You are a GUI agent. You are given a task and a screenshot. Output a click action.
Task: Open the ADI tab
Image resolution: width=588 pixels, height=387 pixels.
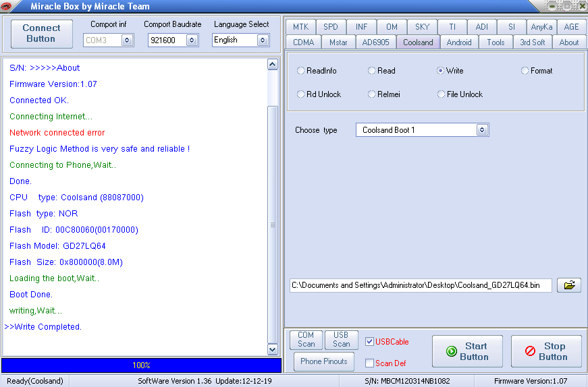482,26
